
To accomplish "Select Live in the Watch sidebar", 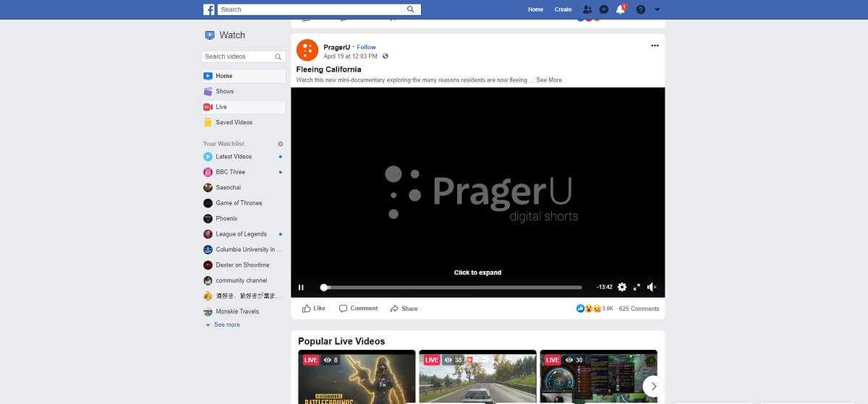I will tap(243, 107).
